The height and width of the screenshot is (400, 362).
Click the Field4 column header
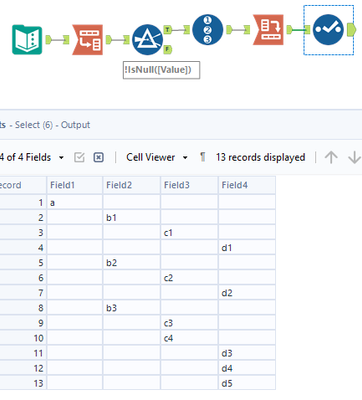247,185
